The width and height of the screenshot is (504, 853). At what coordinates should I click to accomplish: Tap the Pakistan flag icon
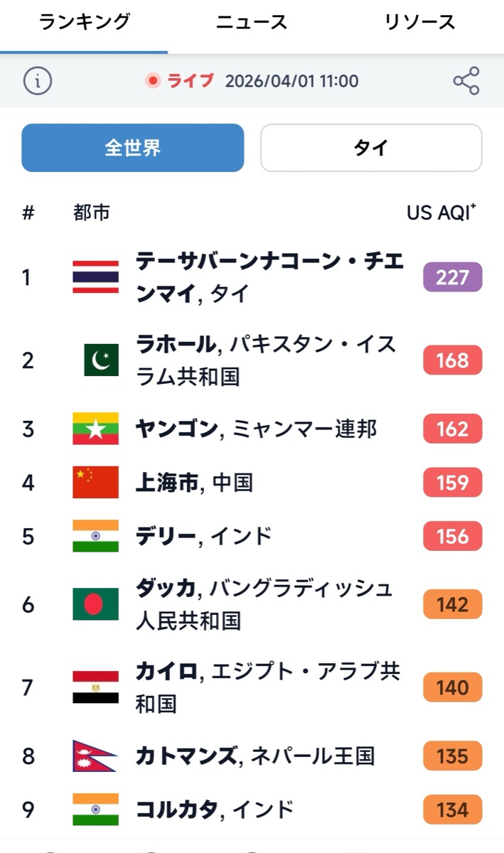point(101,360)
